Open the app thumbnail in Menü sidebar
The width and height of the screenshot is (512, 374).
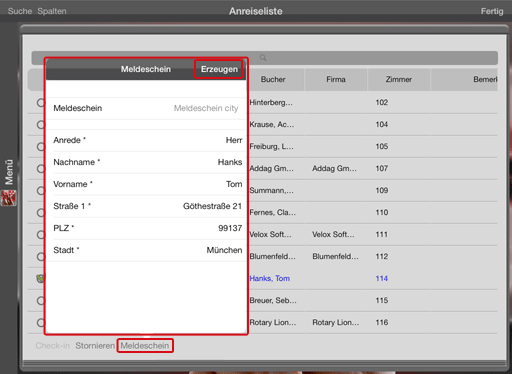9,198
